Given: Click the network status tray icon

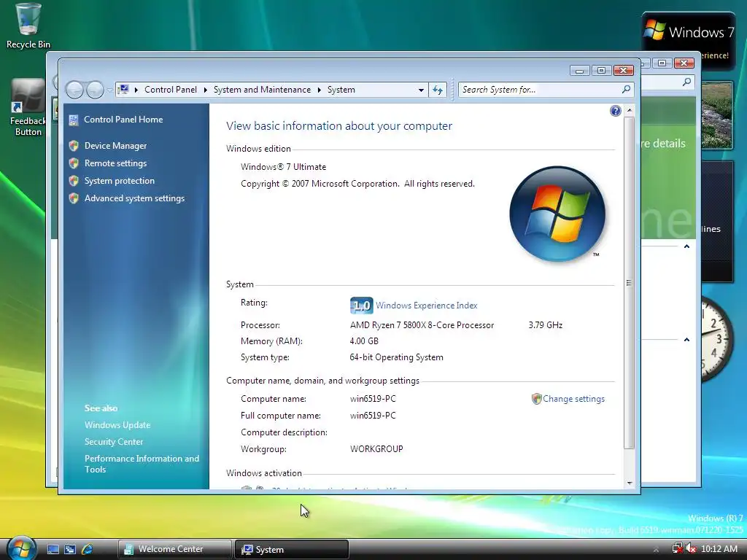Looking at the screenshot, I should 677,548.
